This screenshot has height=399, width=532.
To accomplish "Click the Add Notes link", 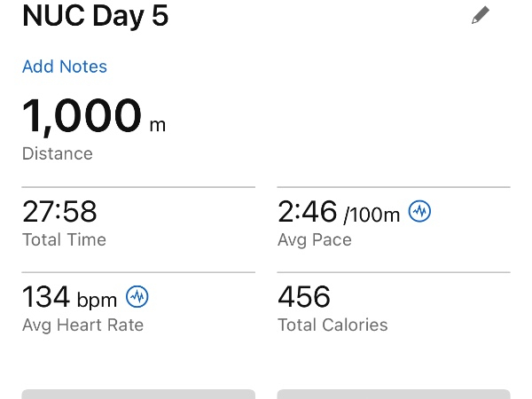I will click(65, 66).
